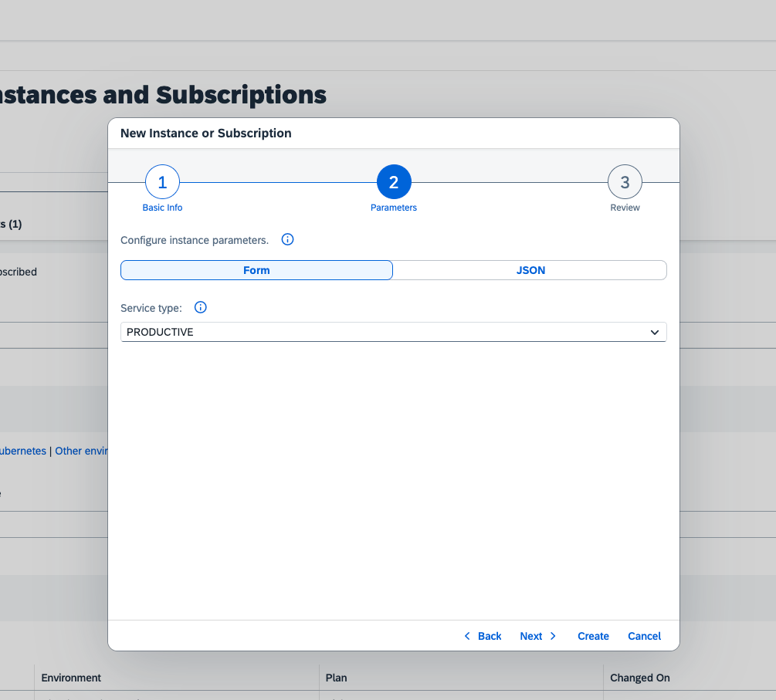Select the background tab ending in (1)
Viewport: 776px width, 700px height.
(11, 224)
